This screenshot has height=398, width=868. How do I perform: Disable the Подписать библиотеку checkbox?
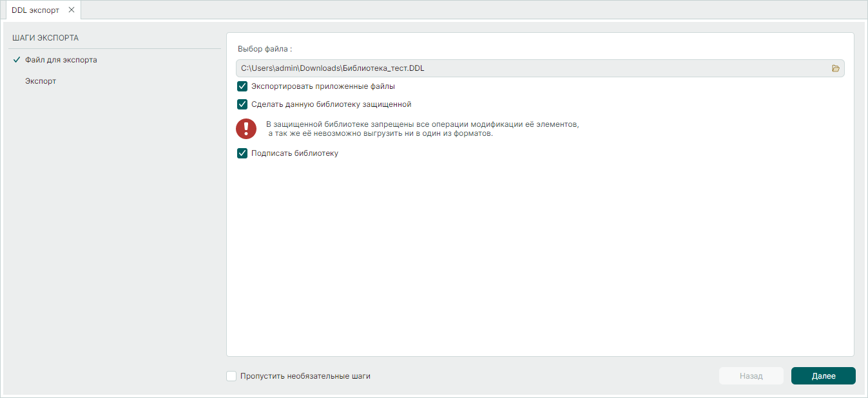242,153
